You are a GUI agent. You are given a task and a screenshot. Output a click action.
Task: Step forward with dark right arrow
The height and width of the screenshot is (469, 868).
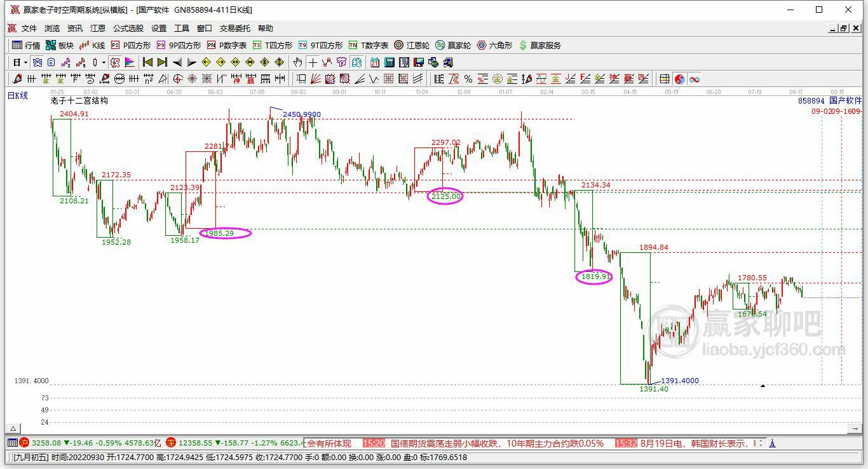pyautogui.click(x=191, y=62)
